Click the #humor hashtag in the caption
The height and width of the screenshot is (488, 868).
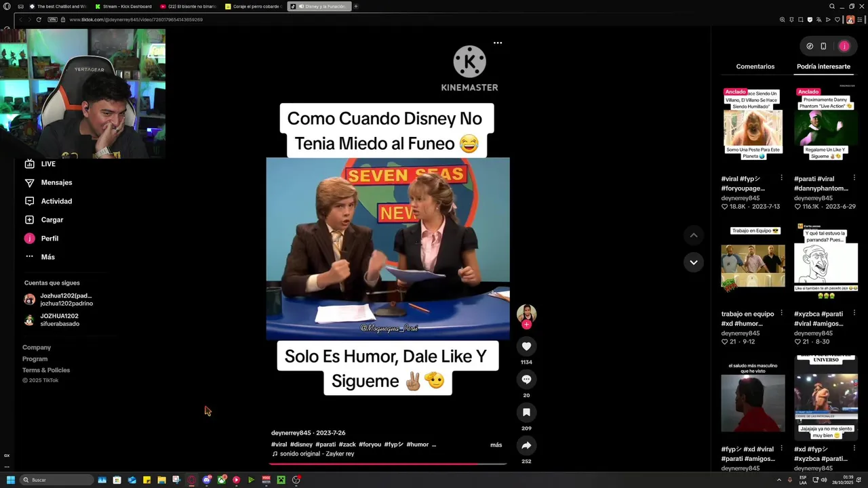tap(417, 445)
